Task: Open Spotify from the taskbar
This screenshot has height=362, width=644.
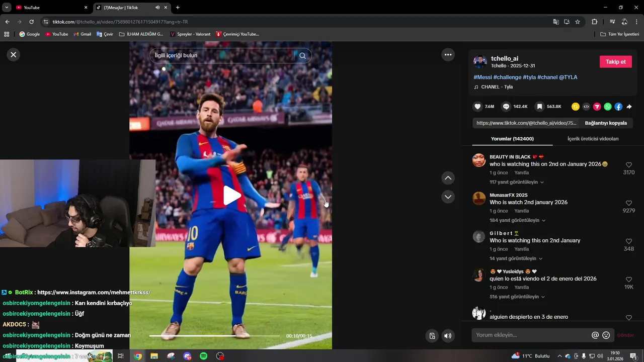Action: 204,356
